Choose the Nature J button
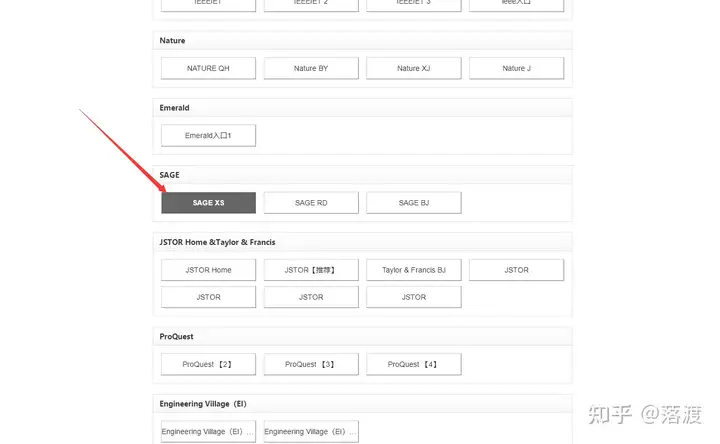This screenshot has height=444, width=720. (517, 68)
